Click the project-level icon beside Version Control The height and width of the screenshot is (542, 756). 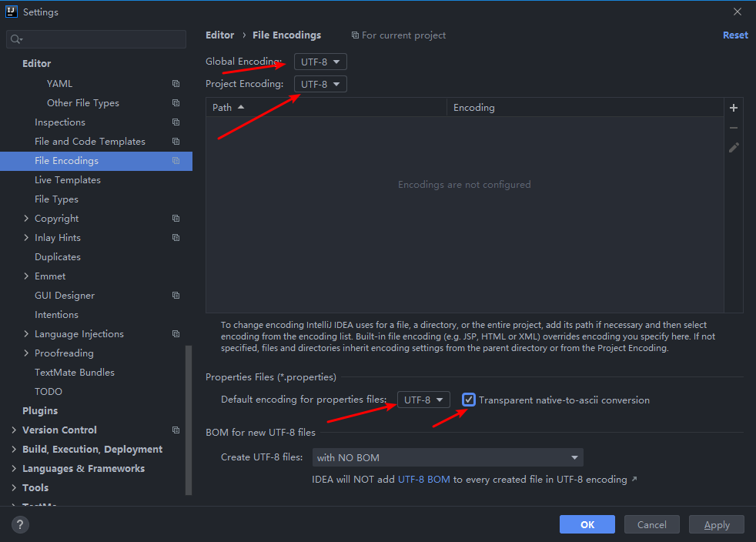pos(176,430)
